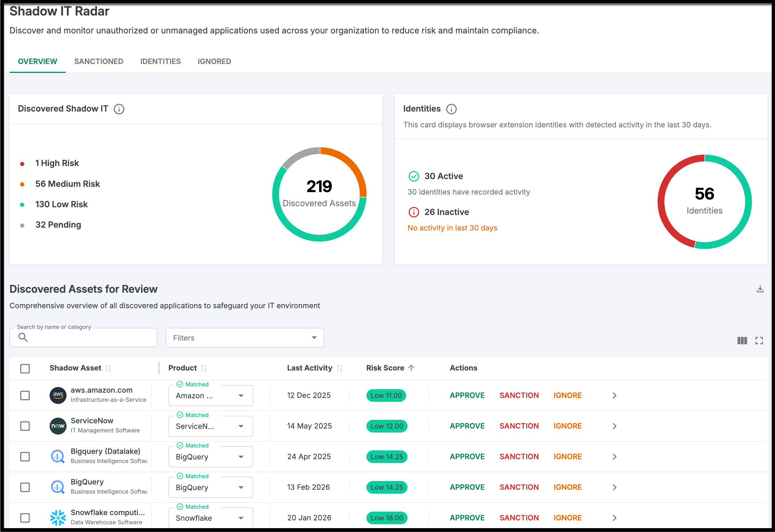The image size is (775, 532).
Task: Sort by Last Activity column icon
Action: tap(339, 368)
